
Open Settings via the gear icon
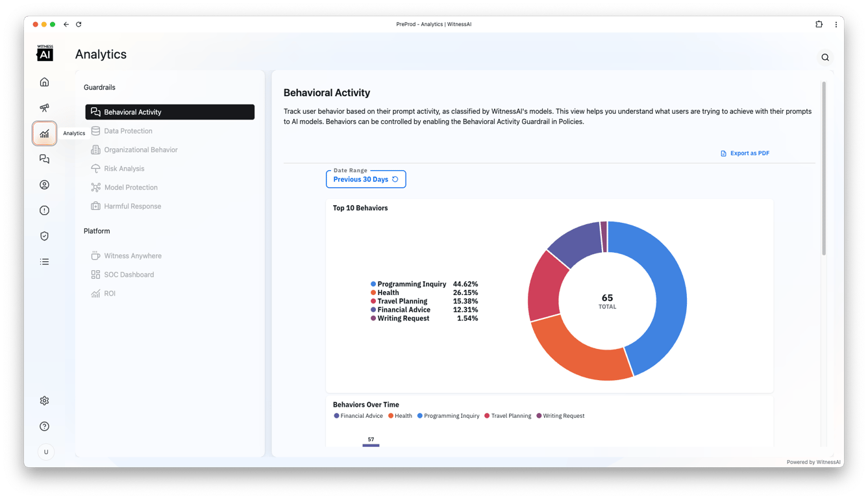(44, 401)
